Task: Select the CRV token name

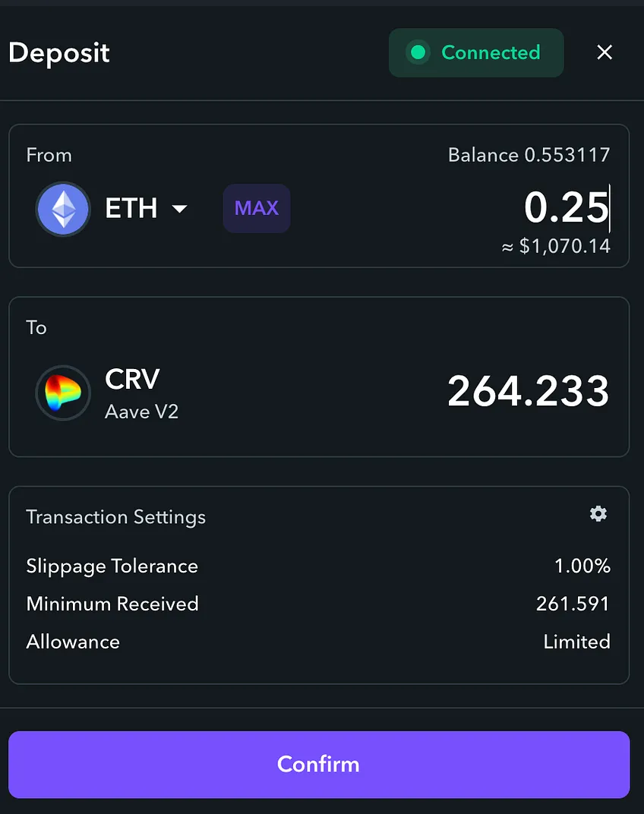Action: point(132,379)
